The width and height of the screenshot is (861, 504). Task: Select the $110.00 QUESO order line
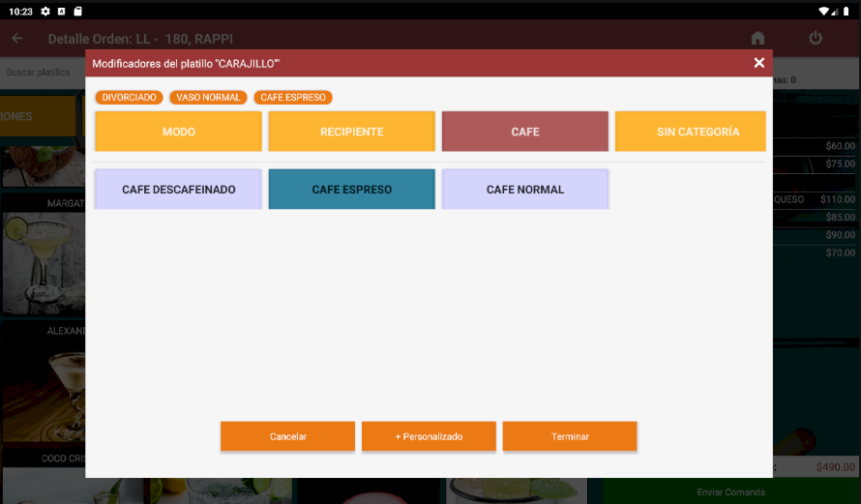(815, 199)
